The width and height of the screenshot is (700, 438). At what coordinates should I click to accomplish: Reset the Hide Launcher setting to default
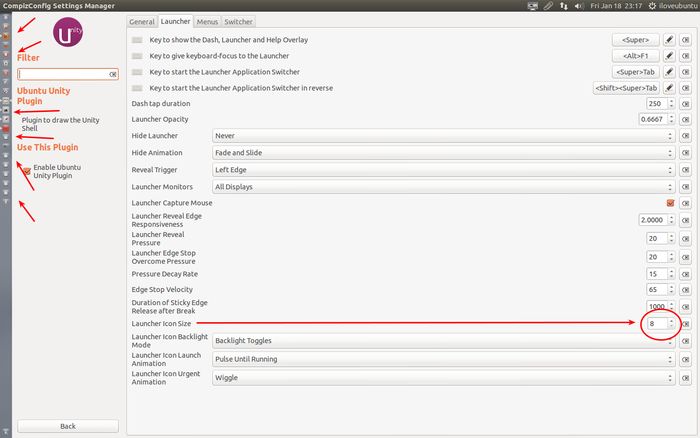point(685,136)
